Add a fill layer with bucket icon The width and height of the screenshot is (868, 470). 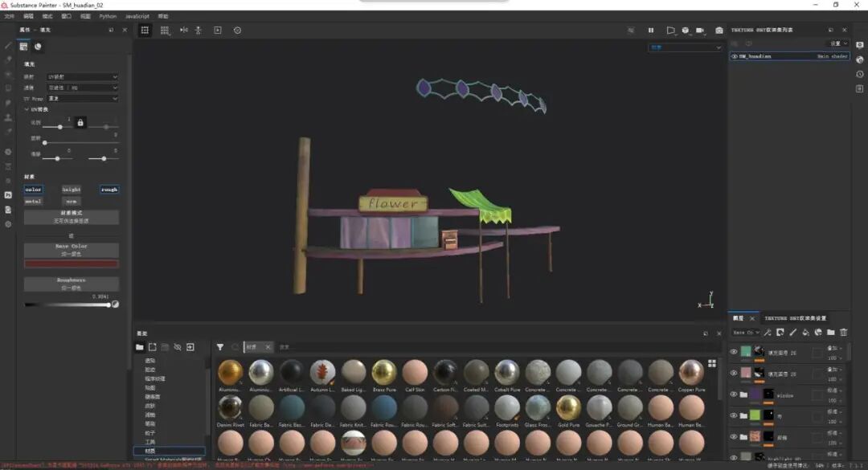tap(805, 332)
